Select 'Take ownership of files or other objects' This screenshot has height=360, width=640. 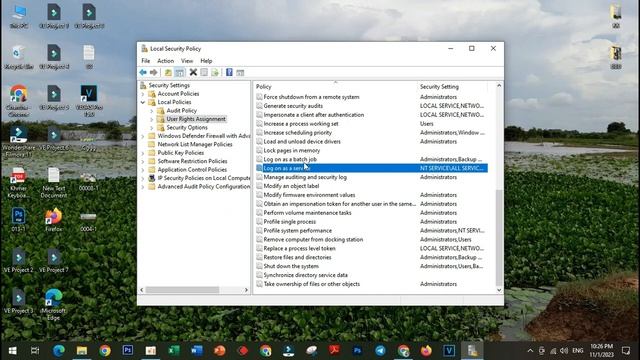tap(371, 284)
